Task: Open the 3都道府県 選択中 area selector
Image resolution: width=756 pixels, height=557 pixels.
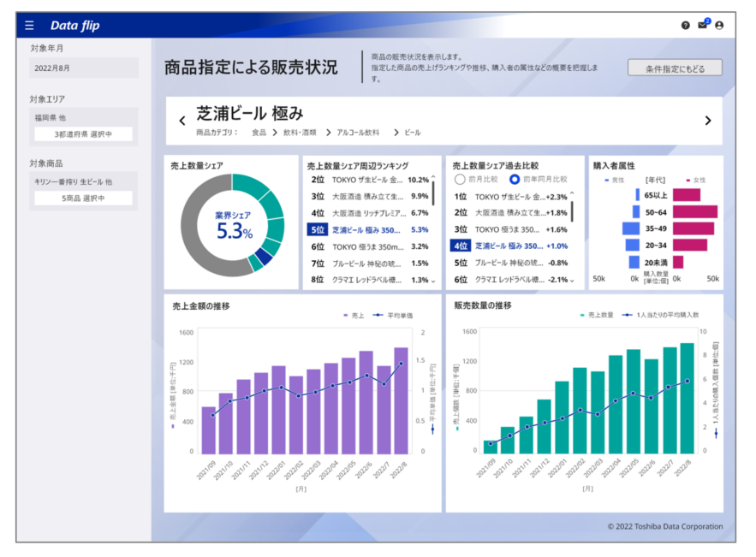Action: click(83, 134)
